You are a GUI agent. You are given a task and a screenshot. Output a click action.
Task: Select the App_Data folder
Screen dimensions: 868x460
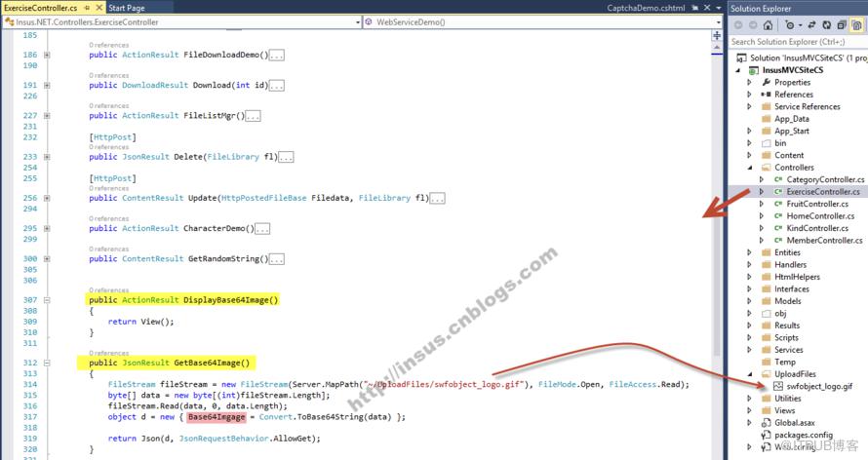click(x=792, y=119)
